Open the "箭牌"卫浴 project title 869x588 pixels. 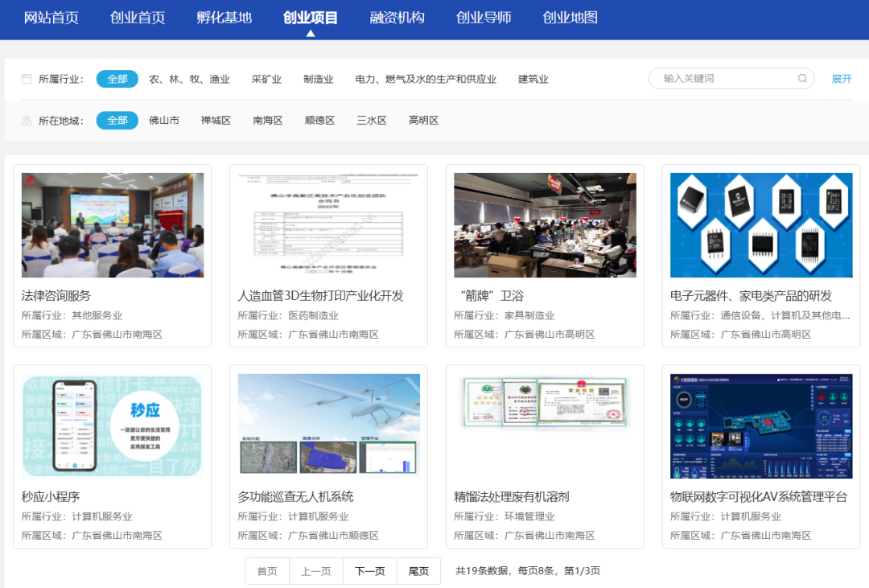pyautogui.click(x=492, y=296)
